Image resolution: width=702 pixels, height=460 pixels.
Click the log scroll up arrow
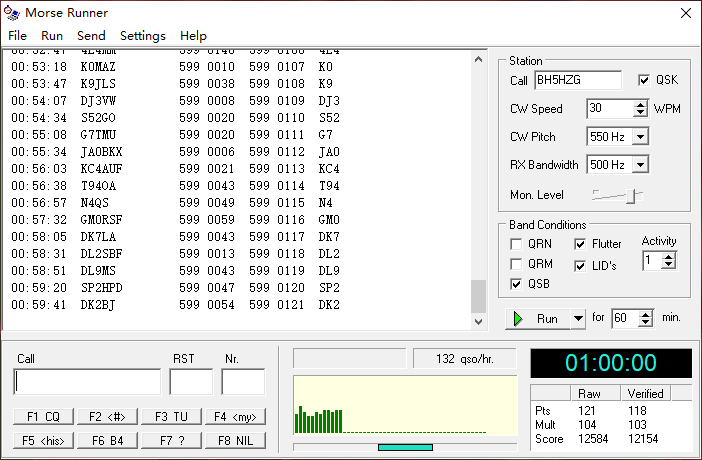pyautogui.click(x=479, y=59)
